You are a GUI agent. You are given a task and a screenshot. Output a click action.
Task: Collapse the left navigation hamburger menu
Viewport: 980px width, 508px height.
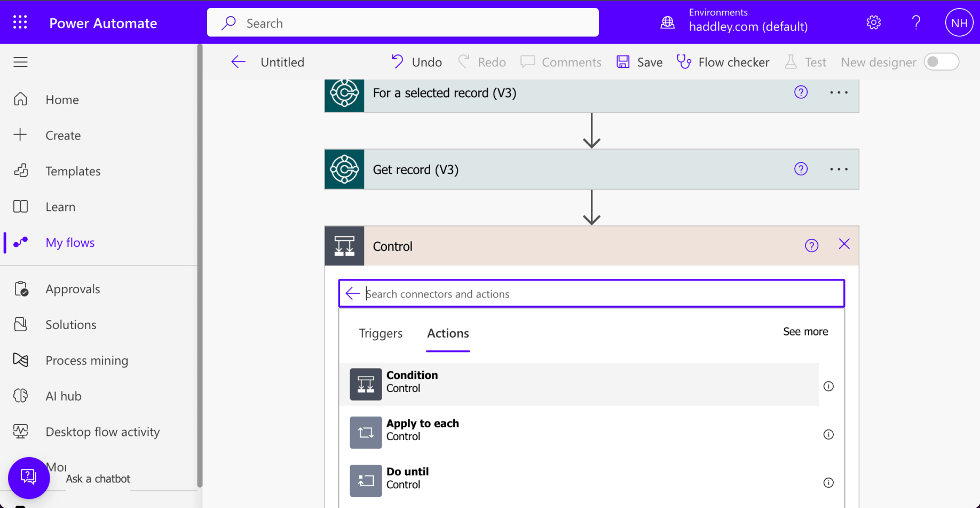coord(20,62)
